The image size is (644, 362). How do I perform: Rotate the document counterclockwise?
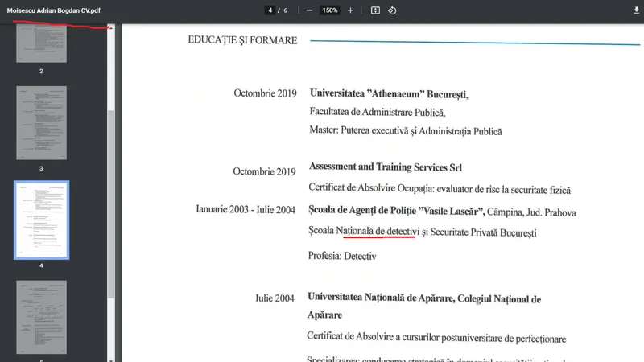[x=392, y=10]
